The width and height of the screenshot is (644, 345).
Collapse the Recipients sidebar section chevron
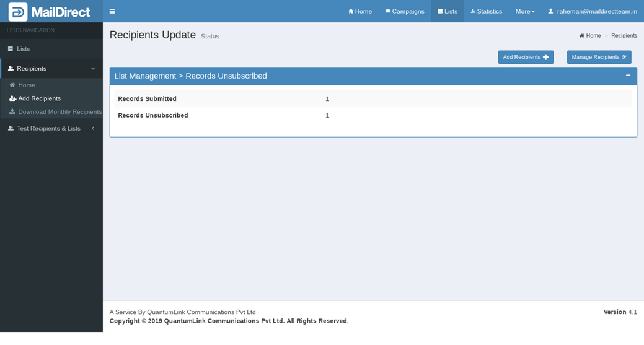[93, 69]
